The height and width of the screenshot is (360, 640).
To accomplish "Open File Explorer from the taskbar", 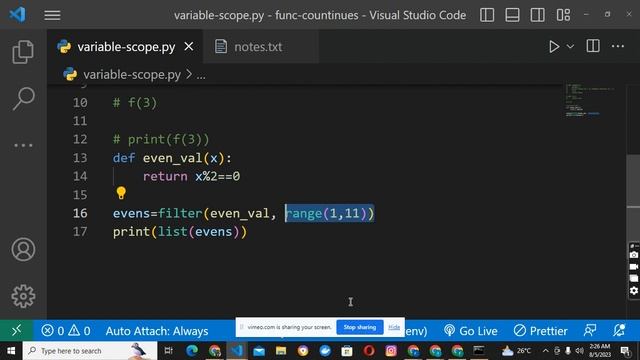I will (x=281, y=351).
